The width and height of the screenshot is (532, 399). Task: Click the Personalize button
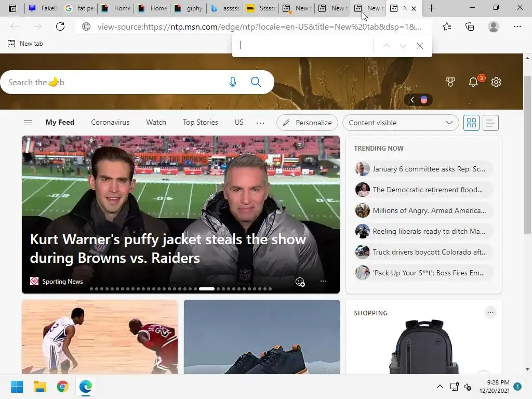coord(307,123)
